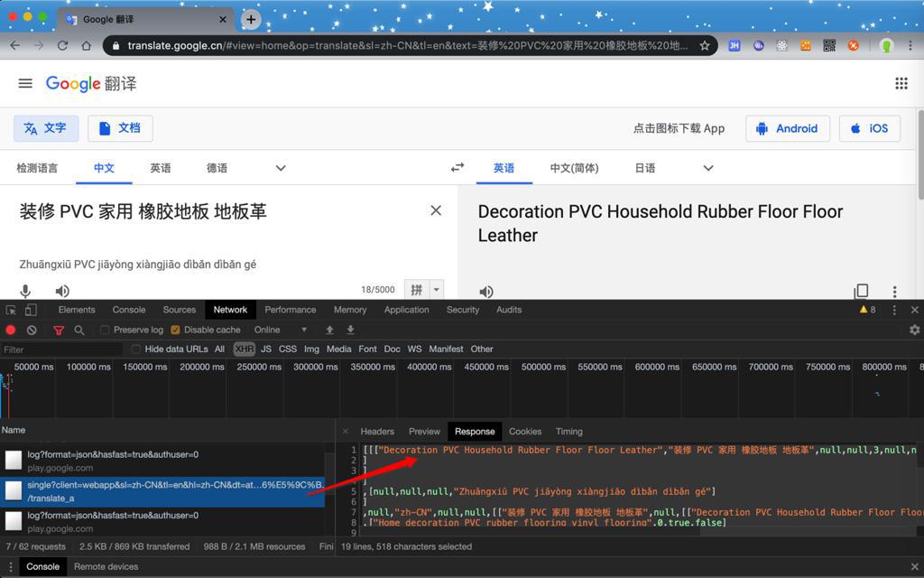Filter requests by Img type
This screenshot has width=924, height=578.
coord(311,350)
